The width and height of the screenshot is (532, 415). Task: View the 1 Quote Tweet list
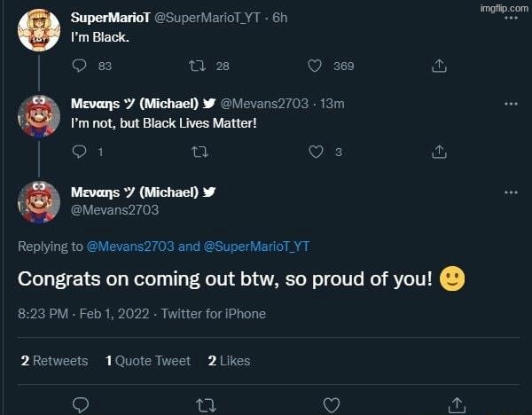coord(147,360)
